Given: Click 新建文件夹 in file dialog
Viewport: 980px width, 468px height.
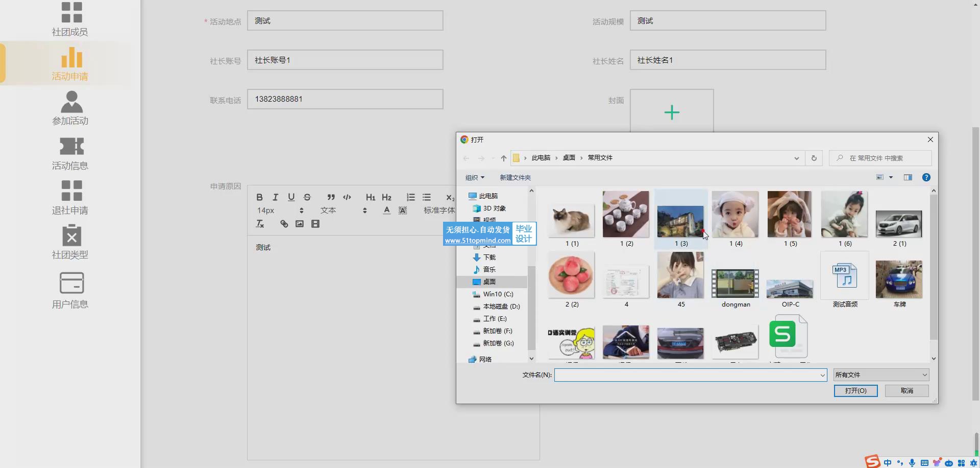Looking at the screenshot, I should (515, 177).
